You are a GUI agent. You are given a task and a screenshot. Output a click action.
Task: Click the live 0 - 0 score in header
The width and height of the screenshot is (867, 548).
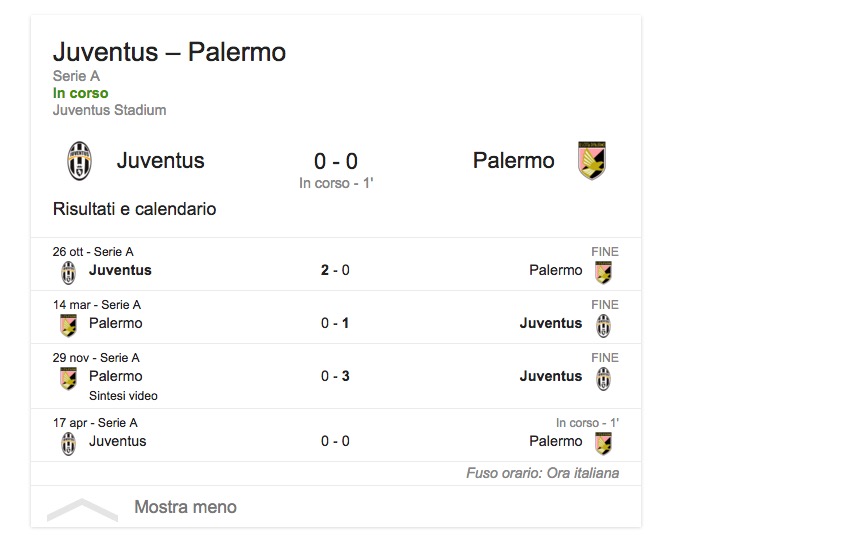[336, 161]
